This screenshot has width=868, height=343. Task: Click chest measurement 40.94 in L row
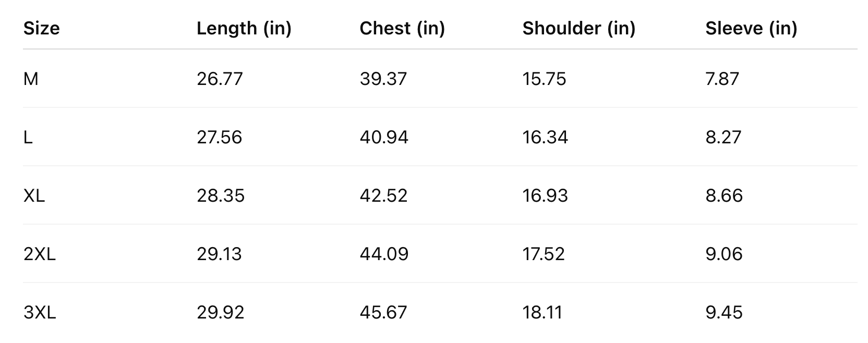tap(384, 137)
